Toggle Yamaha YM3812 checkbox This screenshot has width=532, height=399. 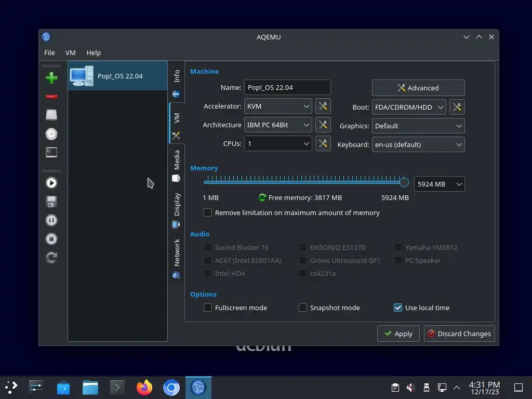point(397,247)
